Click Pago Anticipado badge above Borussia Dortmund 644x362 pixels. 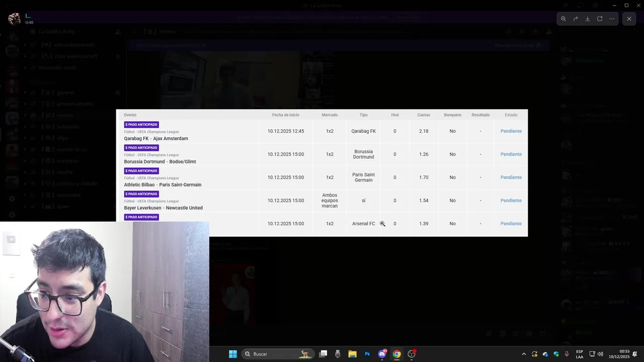click(141, 148)
